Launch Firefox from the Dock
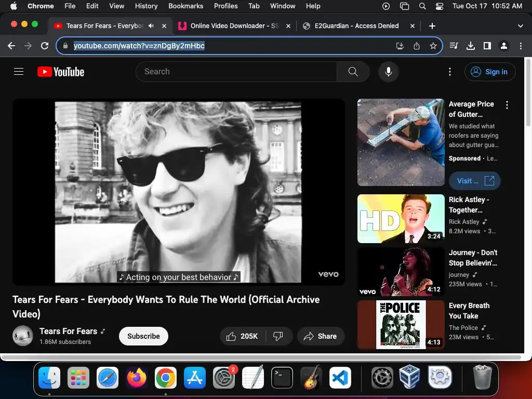Screen dimensions: 532x399 click(137, 378)
